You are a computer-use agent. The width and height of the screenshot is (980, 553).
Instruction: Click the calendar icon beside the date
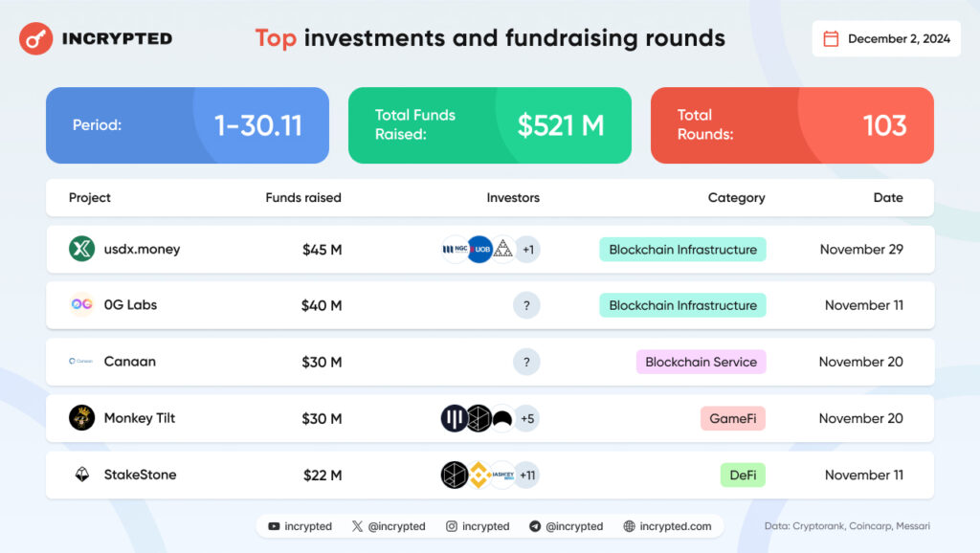click(x=831, y=39)
